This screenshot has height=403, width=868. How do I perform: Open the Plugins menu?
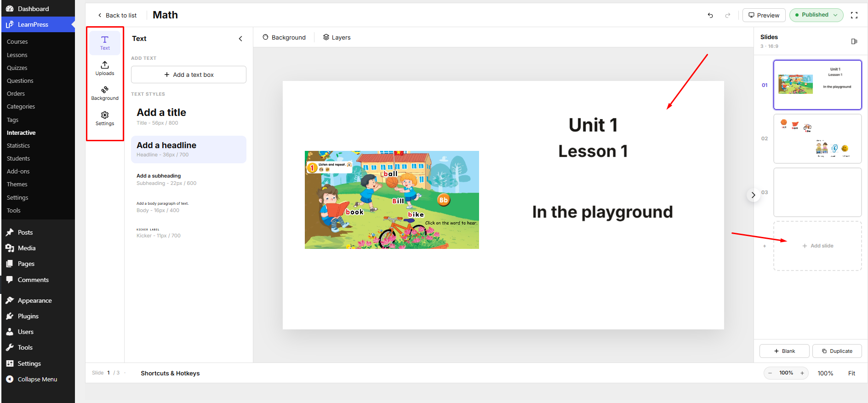click(x=38, y=316)
